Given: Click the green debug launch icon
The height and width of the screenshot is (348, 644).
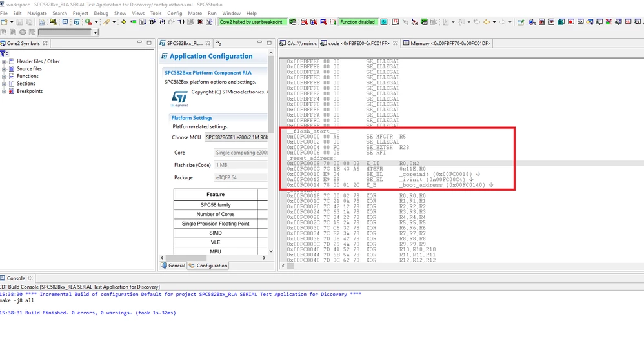Looking at the screenshot, I should (88, 22).
